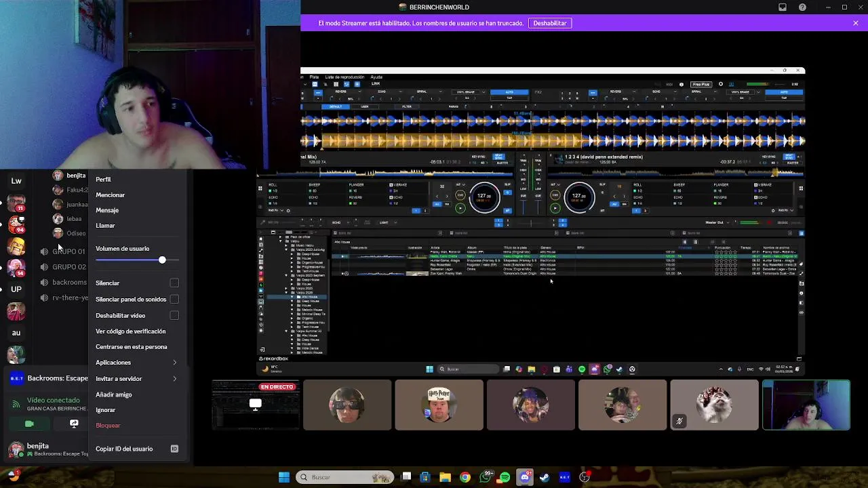868x488 pixels.
Task: Click the Windows taskbar Buscar search box
Action: (344, 477)
